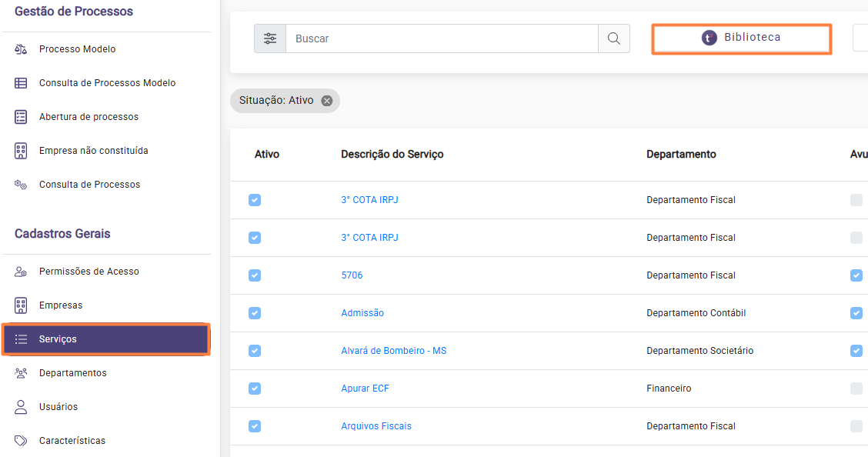Image resolution: width=868 pixels, height=457 pixels.
Task: Select Serviços in the sidebar menu
Action: point(105,339)
